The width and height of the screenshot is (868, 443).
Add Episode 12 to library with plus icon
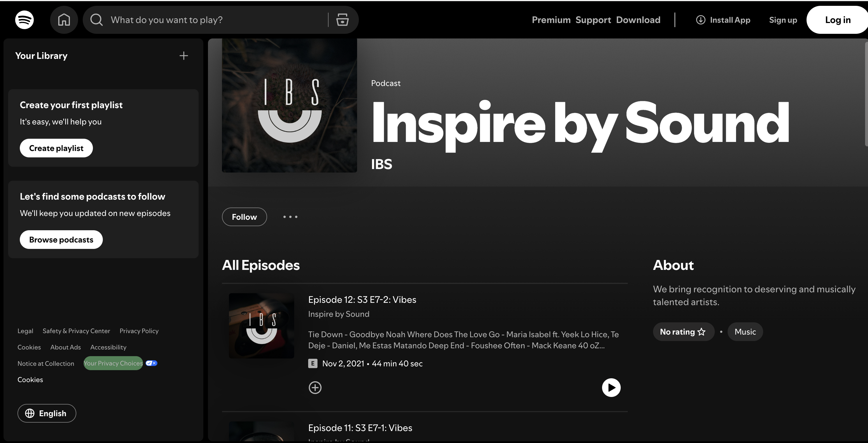tap(315, 387)
